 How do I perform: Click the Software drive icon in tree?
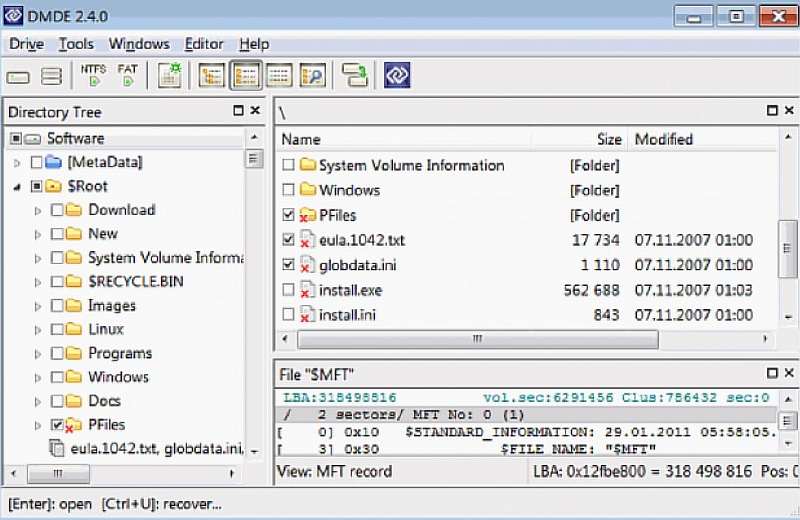tap(33, 139)
